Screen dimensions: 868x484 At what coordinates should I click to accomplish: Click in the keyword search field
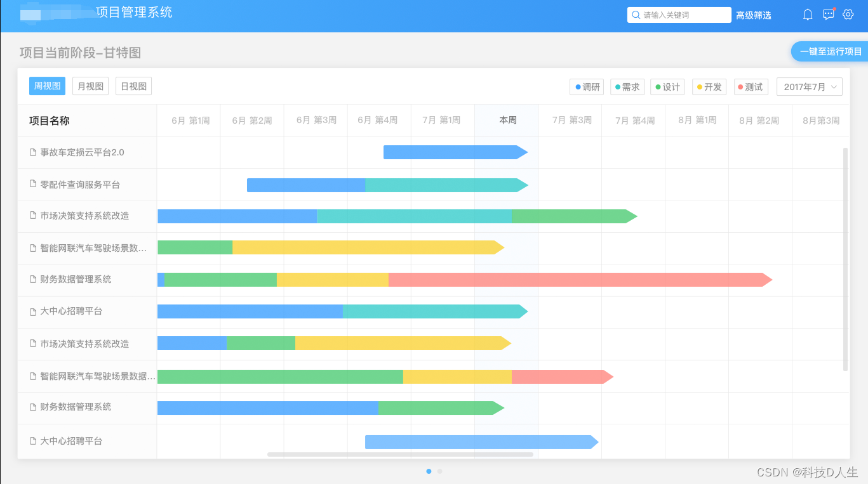click(679, 15)
